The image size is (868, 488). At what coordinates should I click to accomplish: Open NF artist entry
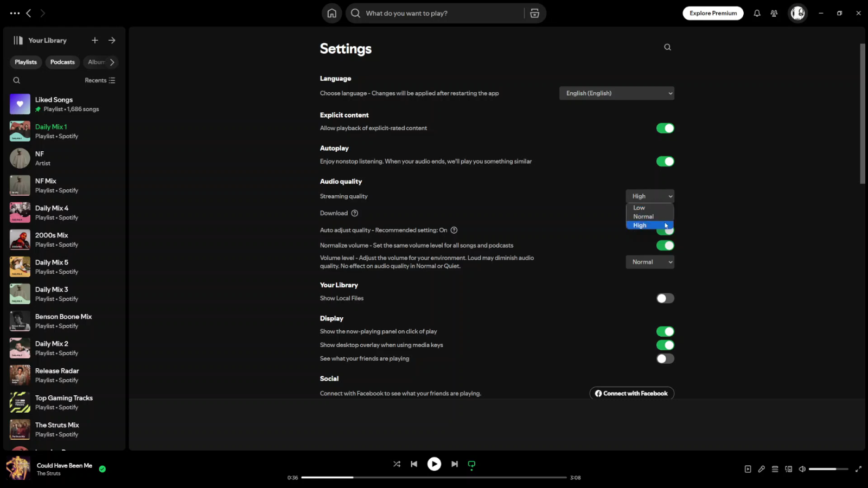tap(65, 158)
